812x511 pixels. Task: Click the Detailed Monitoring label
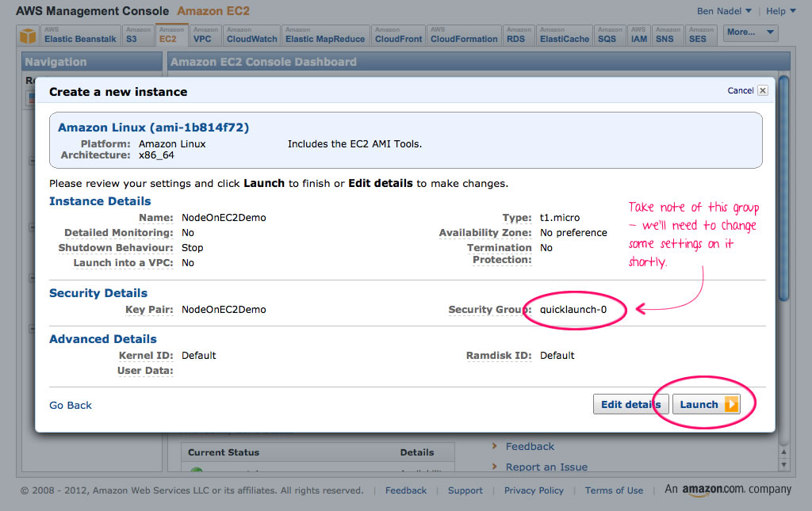pyautogui.click(x=119, y=233)
